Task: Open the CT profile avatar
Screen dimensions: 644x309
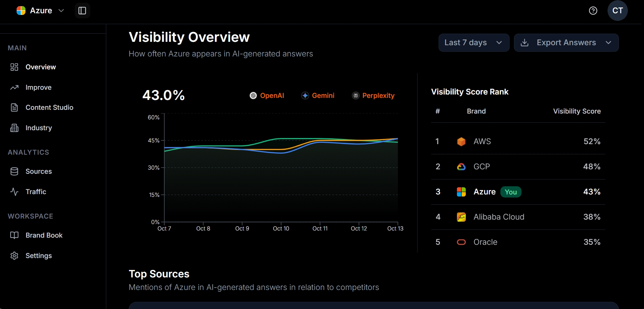Action: coord(617,11)
